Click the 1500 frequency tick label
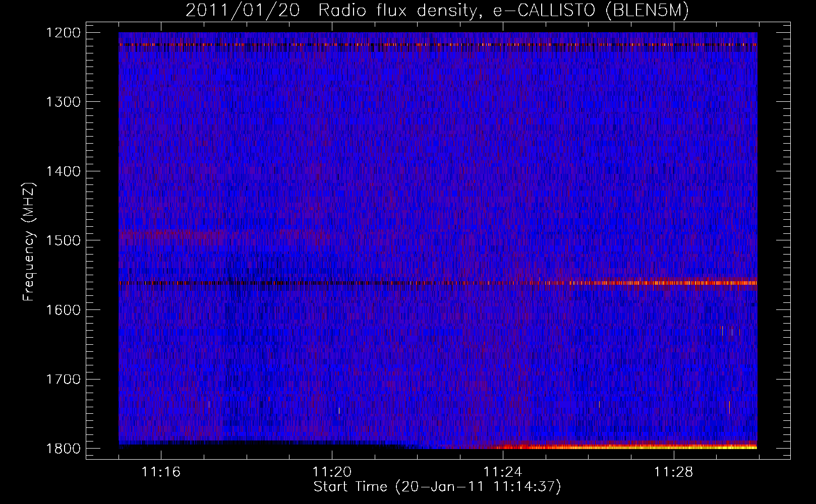This screenshot has width=816, height=504. pyautogui.click(x=63, y=240)
